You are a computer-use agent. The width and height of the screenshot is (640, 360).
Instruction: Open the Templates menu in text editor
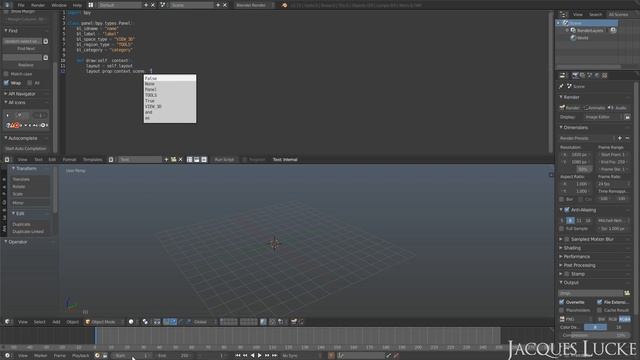[93, 160]
